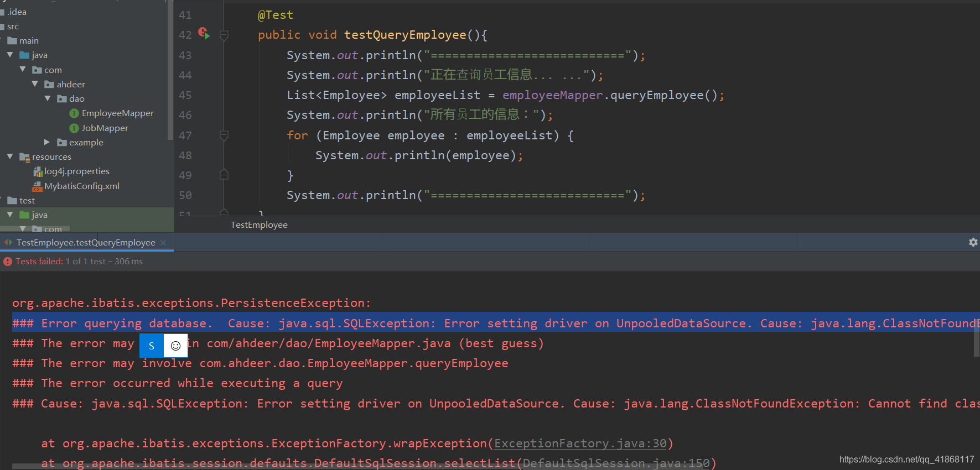980x470 pixels.
Task: Click the 'com.ahdeer.dao.EmployeeMapper.queryEmployee' console text
Action: (354, 363)
